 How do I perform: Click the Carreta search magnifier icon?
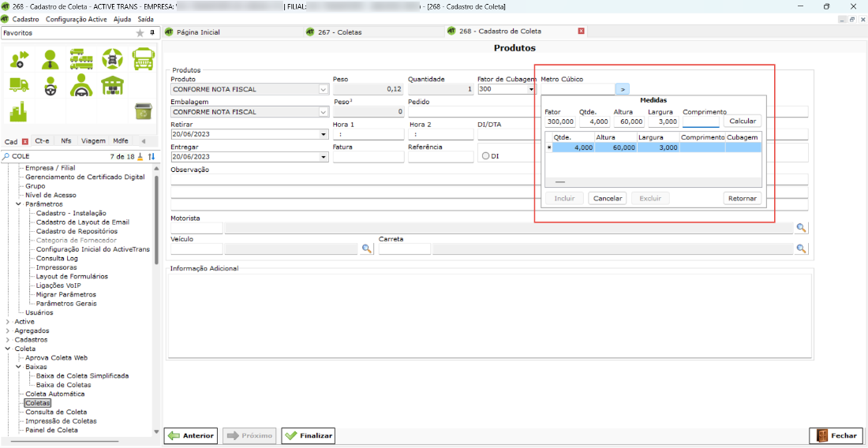coord(801,249)
